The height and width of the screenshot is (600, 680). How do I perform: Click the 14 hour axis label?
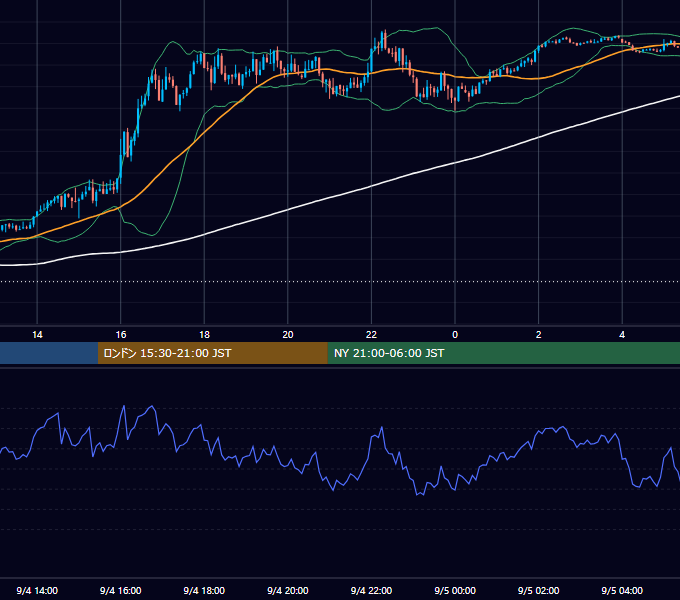point(37,335)
